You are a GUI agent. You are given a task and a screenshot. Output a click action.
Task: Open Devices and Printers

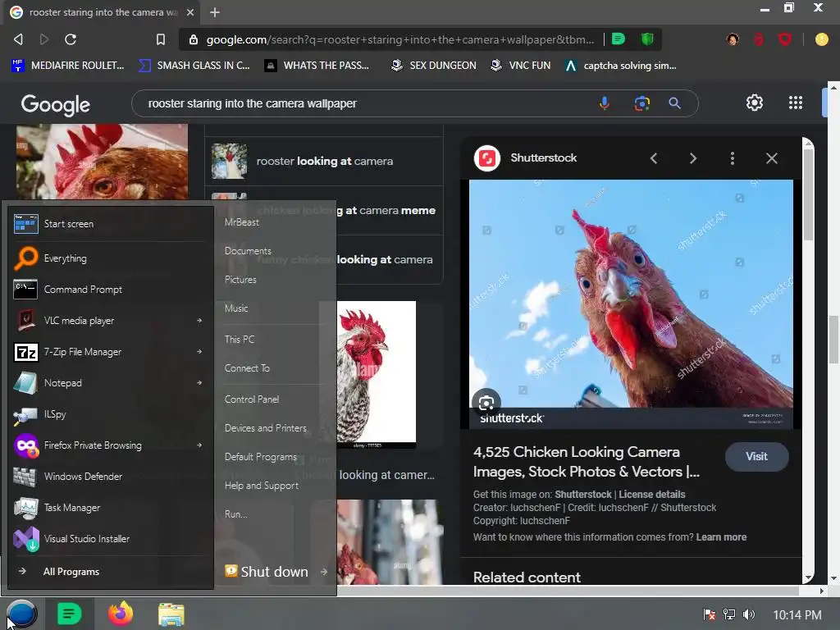(265, 428)
